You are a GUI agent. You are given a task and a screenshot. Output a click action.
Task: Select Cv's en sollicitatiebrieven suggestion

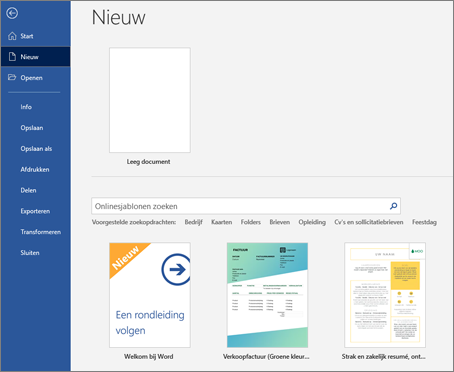click(x=369, y=222)
